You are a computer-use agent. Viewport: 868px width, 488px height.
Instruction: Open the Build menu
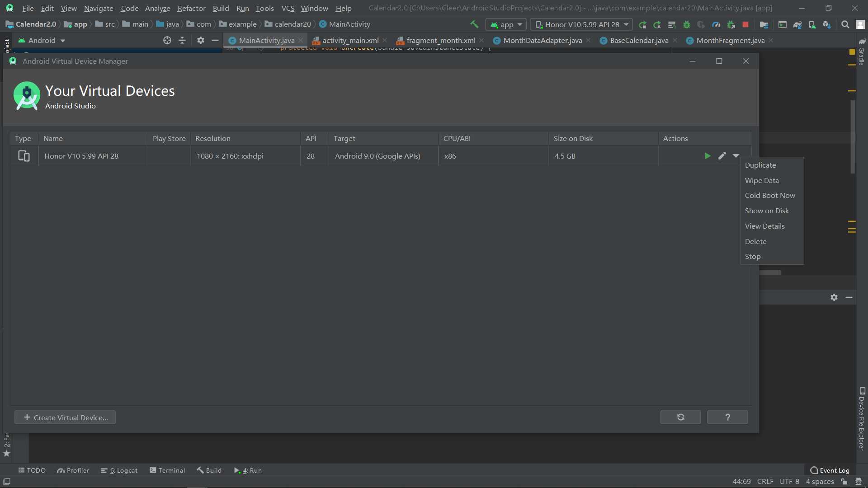[221, 8]
